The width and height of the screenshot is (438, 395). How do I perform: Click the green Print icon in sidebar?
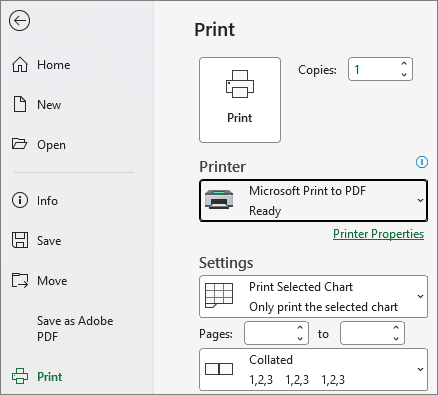20,376
